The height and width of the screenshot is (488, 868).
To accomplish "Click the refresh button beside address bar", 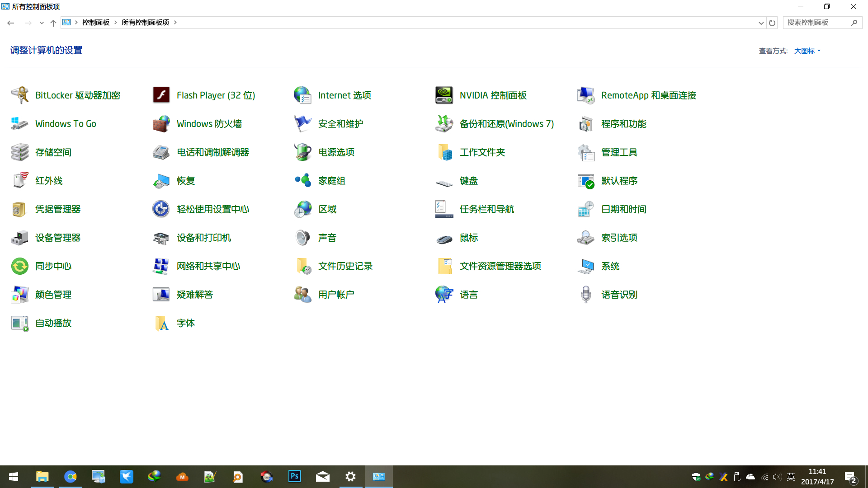I will [x=772, y=23].
